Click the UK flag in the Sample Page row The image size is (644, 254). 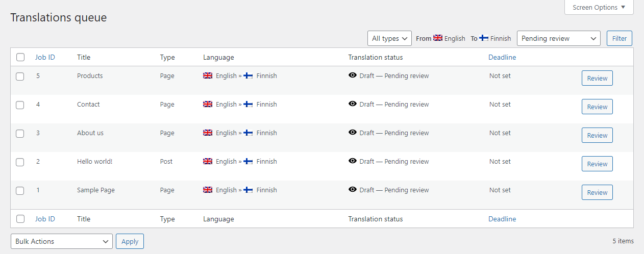(208, 190)
